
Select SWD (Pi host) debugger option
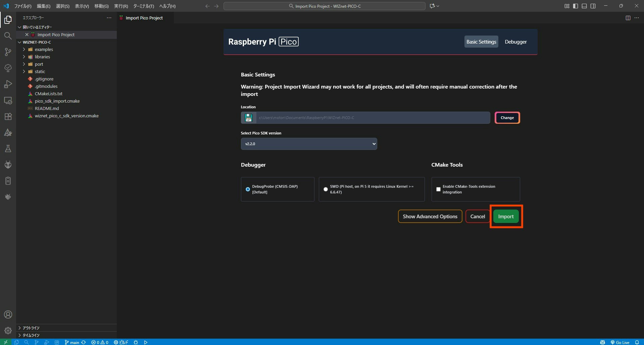[x=326, y=189]
